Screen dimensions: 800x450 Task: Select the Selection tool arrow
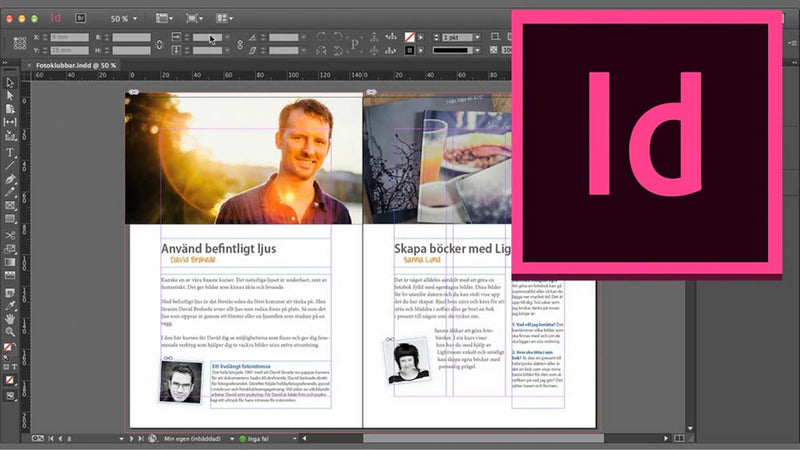click(10, 82)
